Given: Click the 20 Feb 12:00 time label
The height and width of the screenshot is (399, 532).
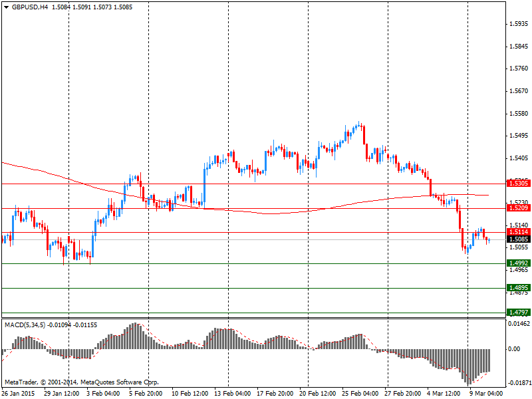Looking at the screenshot, I should 318,394.
